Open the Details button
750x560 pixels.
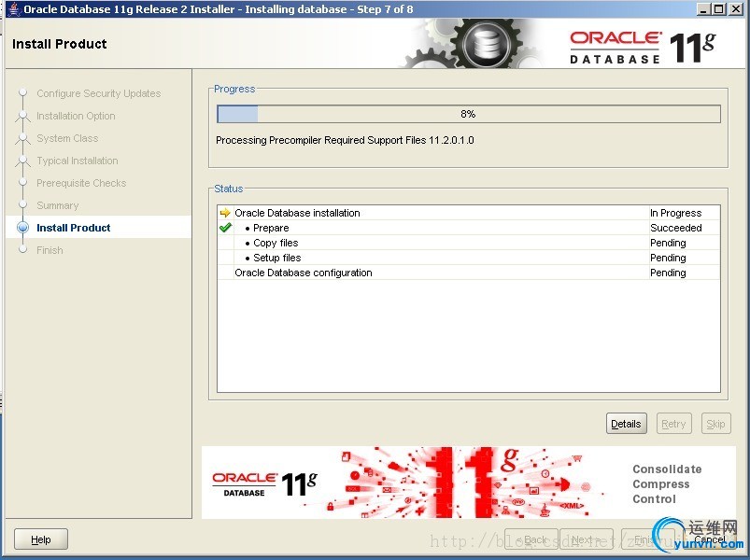626,424
